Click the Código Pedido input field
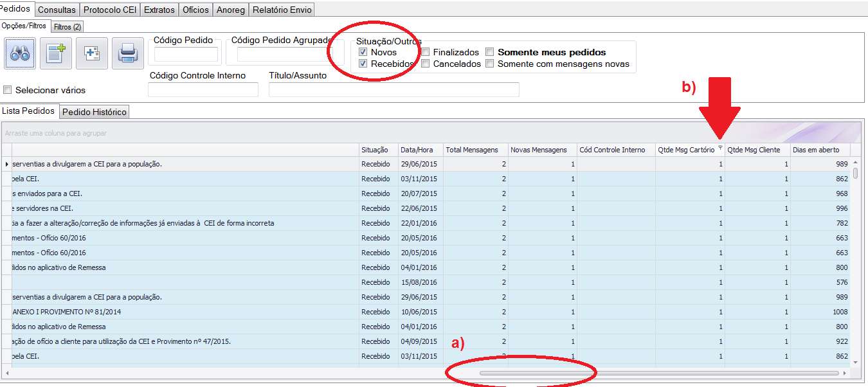868x387 pixels. (x=186, y=55)
